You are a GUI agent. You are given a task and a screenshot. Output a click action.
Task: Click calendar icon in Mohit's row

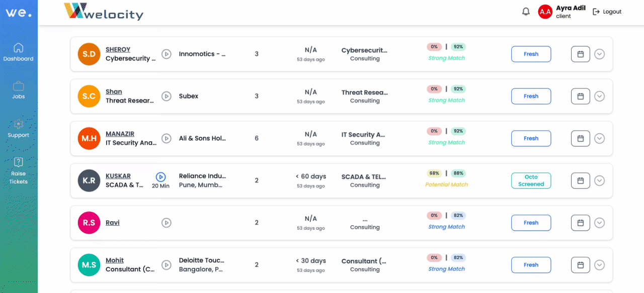click(x=580, y=265)
